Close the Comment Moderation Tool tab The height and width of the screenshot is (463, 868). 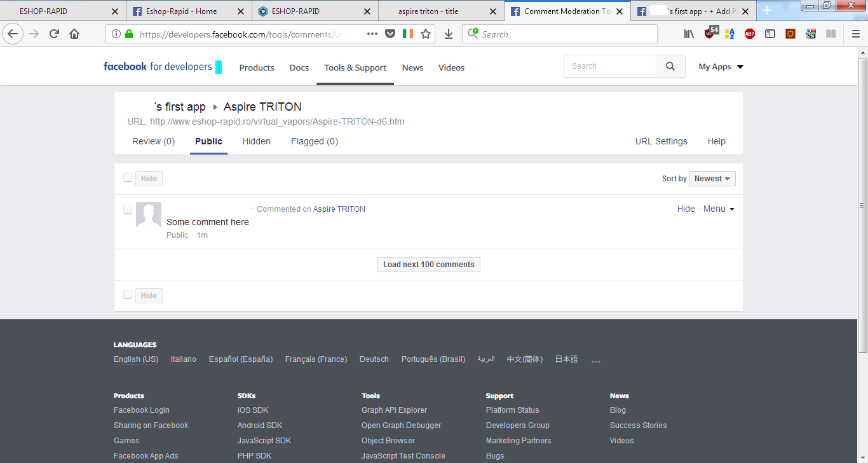click(x=620, y=11)
